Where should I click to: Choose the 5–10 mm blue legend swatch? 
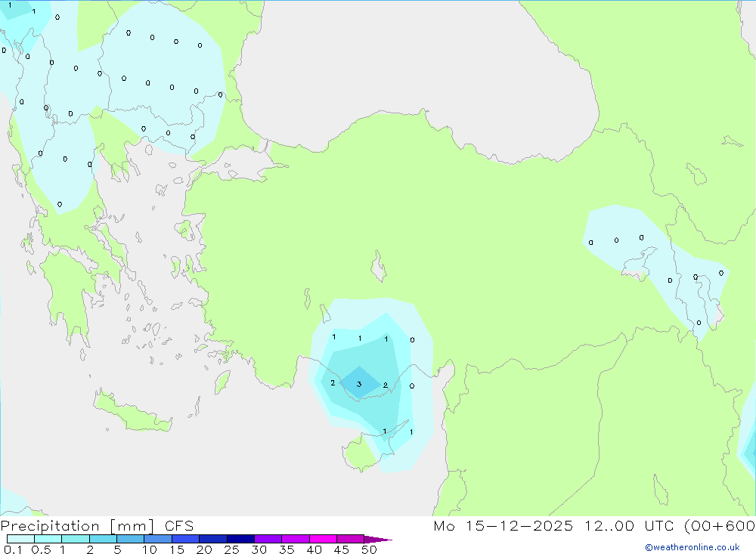pyautogui.click(x=130, y=539)
